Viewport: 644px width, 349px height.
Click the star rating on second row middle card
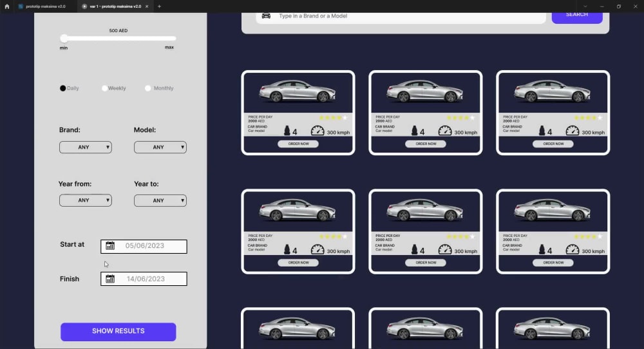tap(460, 236)
